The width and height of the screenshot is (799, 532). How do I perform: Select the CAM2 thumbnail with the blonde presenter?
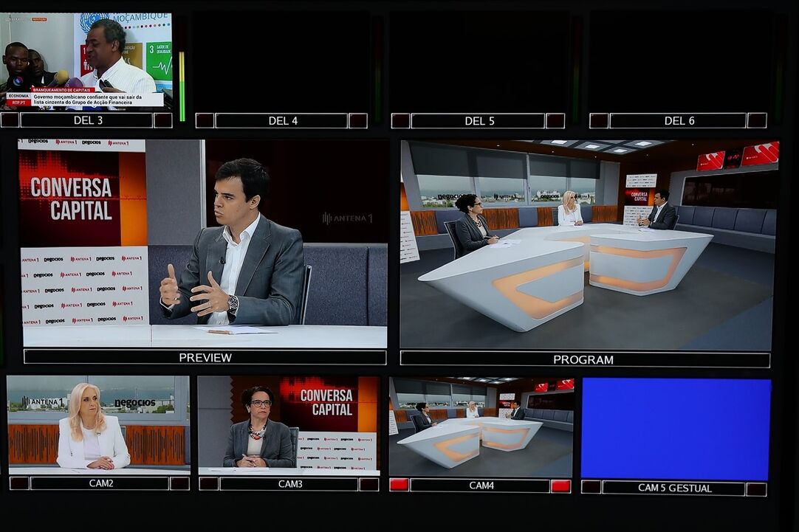coord(98,424)
